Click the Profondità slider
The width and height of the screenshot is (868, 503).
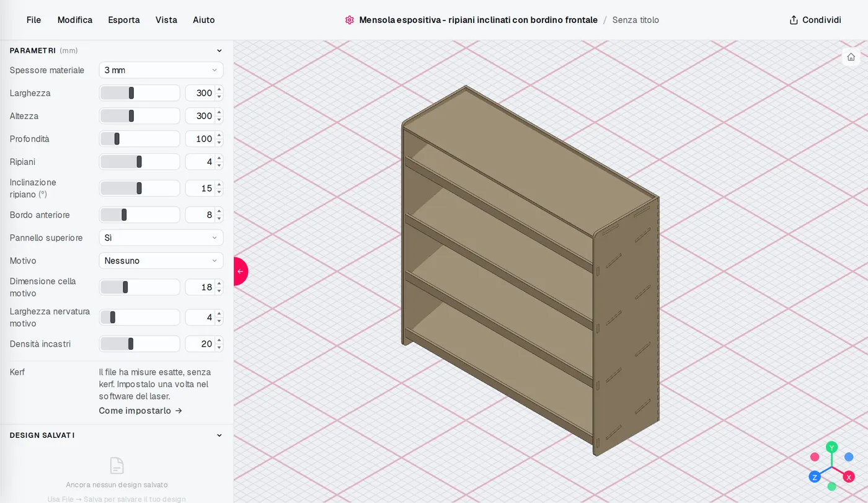tap(139, 139)
